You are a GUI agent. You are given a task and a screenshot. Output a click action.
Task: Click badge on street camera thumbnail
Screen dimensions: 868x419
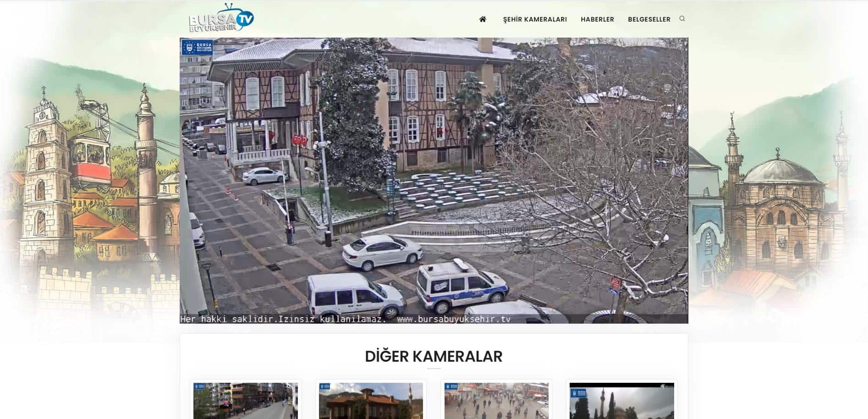pyautogui.click(x=200, y=387)
